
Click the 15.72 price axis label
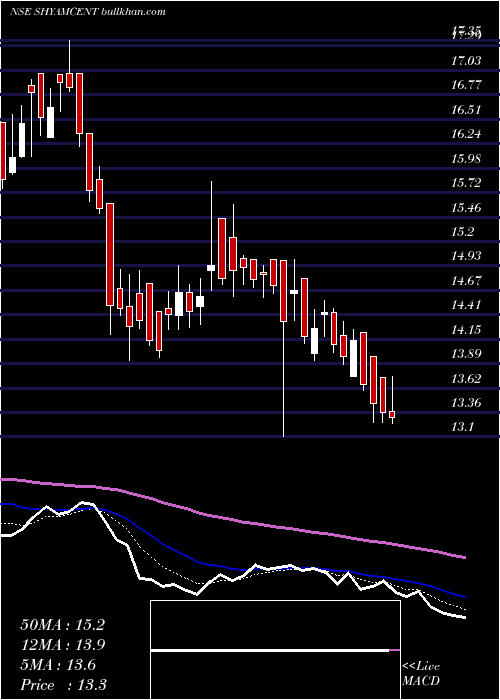466,183
